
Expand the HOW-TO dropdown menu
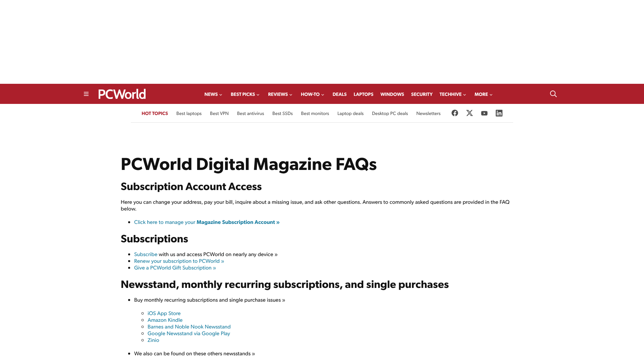313,95
